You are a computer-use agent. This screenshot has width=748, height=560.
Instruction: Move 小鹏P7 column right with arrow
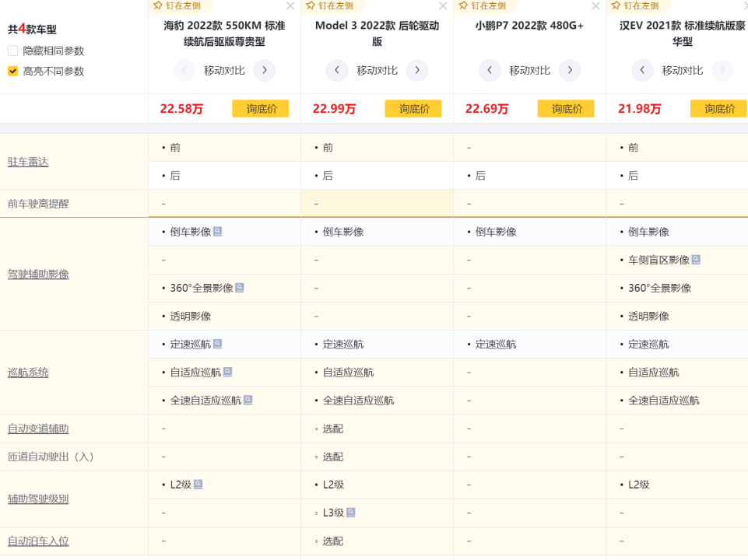(570, 71)
